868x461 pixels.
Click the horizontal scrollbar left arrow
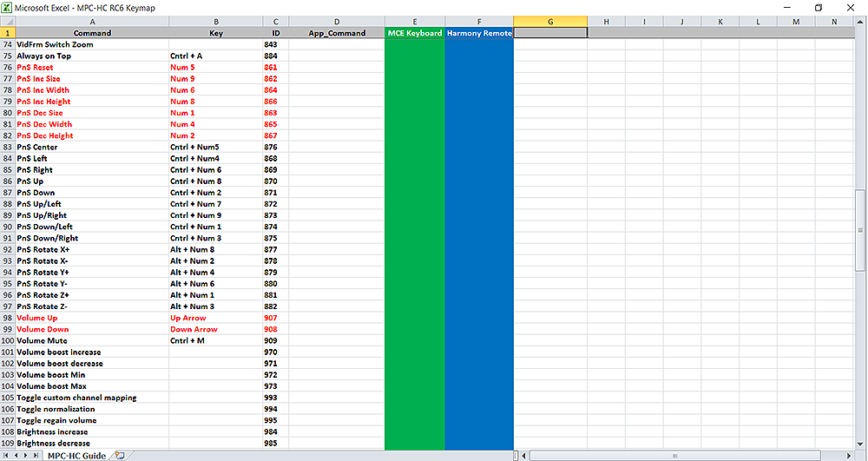click(525, 456)
